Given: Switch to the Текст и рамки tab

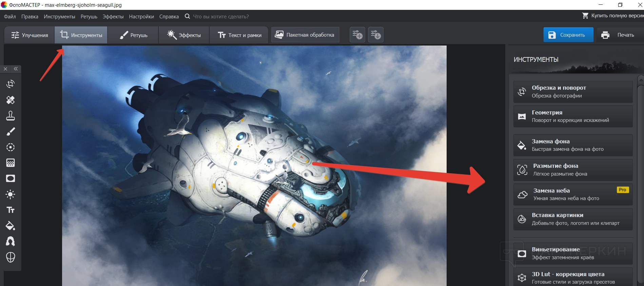Looking at the screenshot, I should click(240, 35).
